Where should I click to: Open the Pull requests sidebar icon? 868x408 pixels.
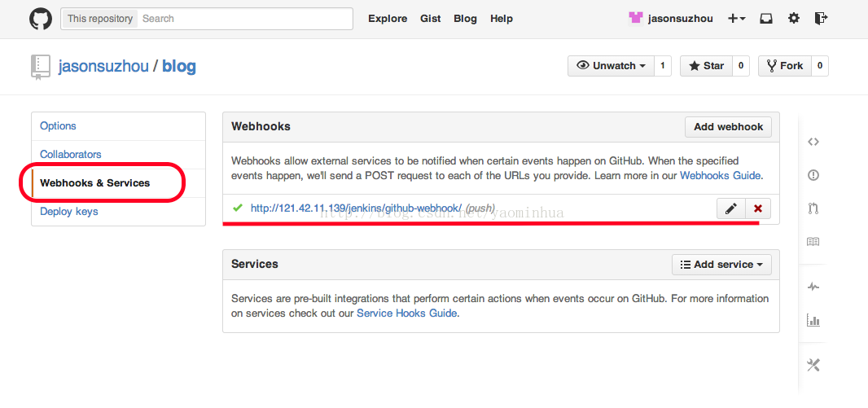[x=813, y=208]
